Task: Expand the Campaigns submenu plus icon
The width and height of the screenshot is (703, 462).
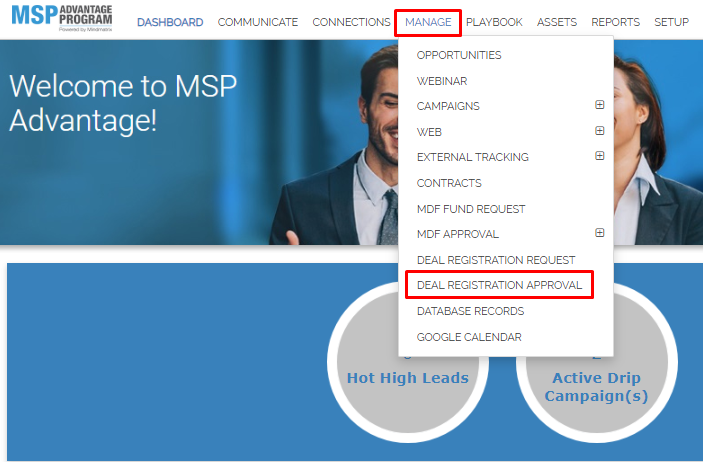Action: pyautogui.click(x=599, y=105)
